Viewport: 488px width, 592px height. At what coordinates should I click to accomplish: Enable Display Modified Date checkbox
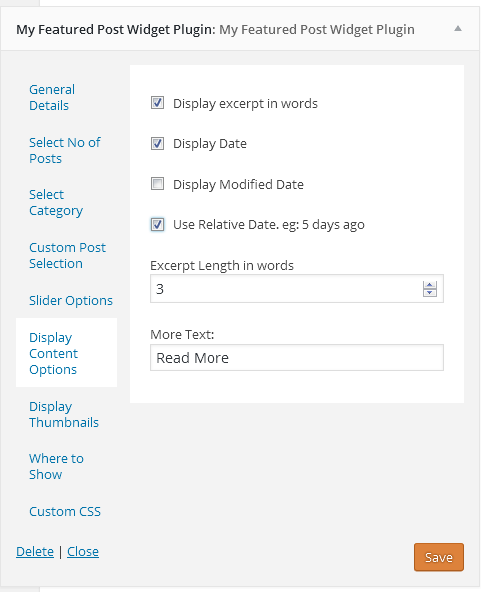pyautogui.click(x=157, y=184)
